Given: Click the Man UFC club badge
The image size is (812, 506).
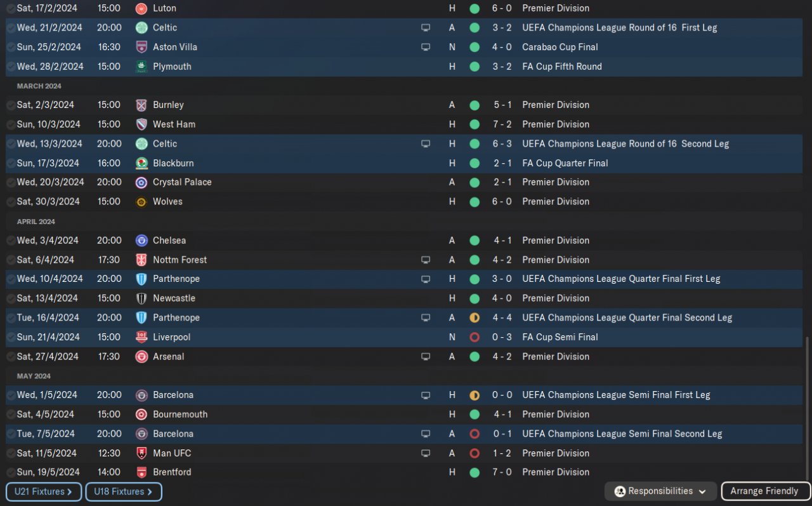Looking at the screenshot, I should [x=141, y=453].
